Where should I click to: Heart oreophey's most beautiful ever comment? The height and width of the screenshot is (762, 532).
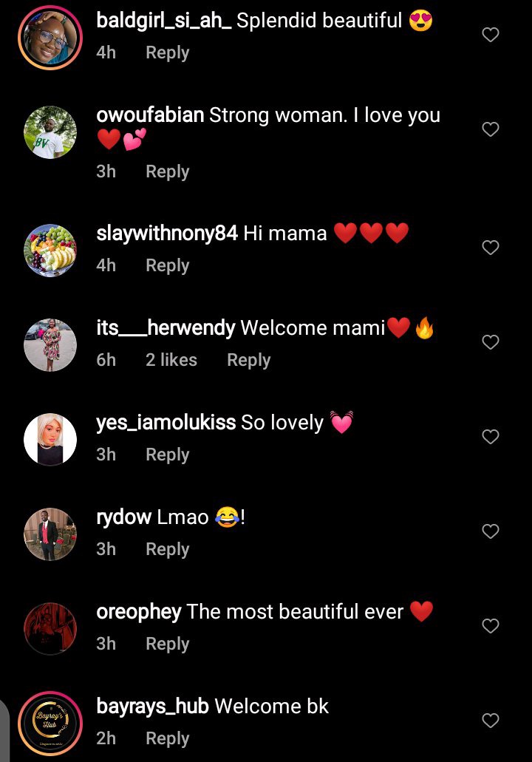[490, 625]
